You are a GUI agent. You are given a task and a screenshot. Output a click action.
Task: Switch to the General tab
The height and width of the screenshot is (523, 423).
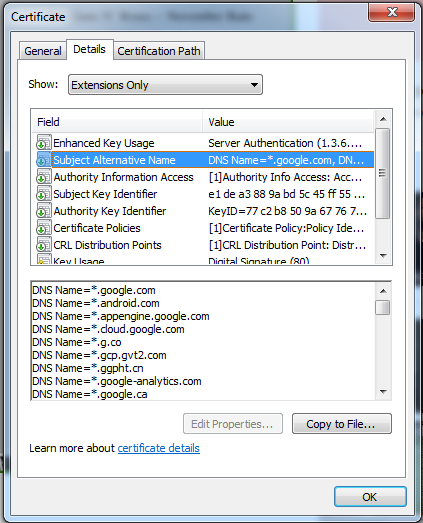click(x=43, y=51)
